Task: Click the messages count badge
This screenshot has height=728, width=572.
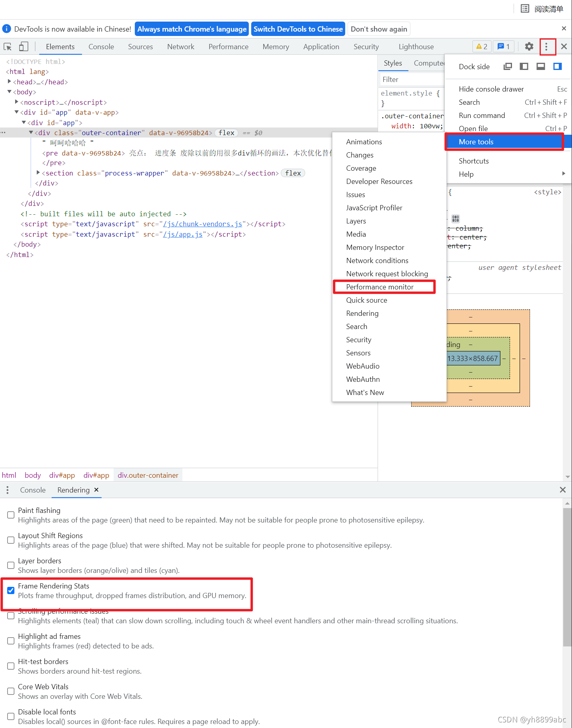Action: (504, 47)
